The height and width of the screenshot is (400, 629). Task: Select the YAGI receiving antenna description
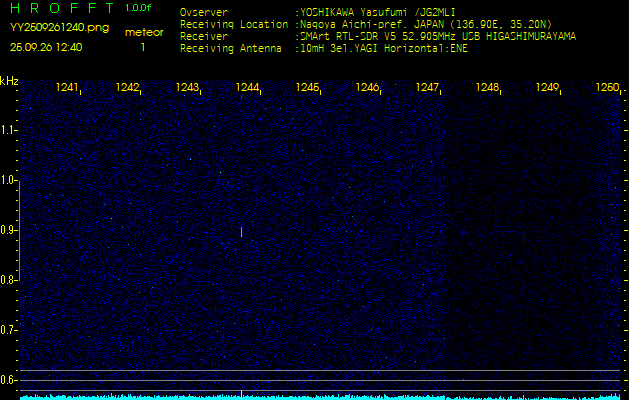click(x=382, y=47)
